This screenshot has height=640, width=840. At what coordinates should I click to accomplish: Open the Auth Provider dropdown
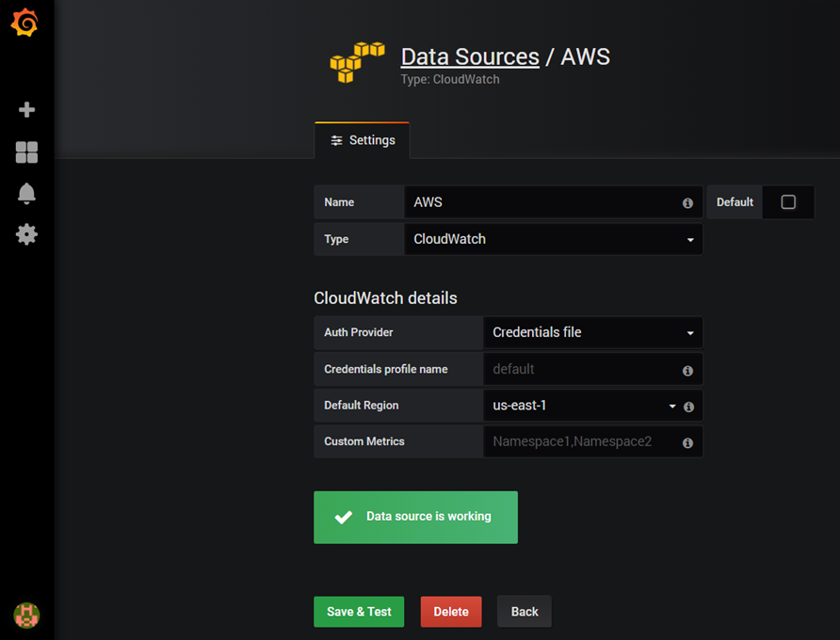pyautogui.click(x=592, y=333)
